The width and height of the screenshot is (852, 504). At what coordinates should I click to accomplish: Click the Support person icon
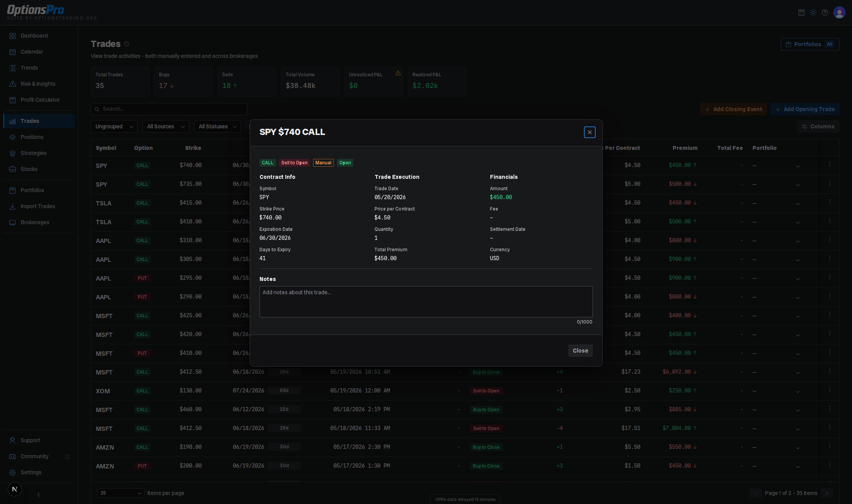point(13,440)
